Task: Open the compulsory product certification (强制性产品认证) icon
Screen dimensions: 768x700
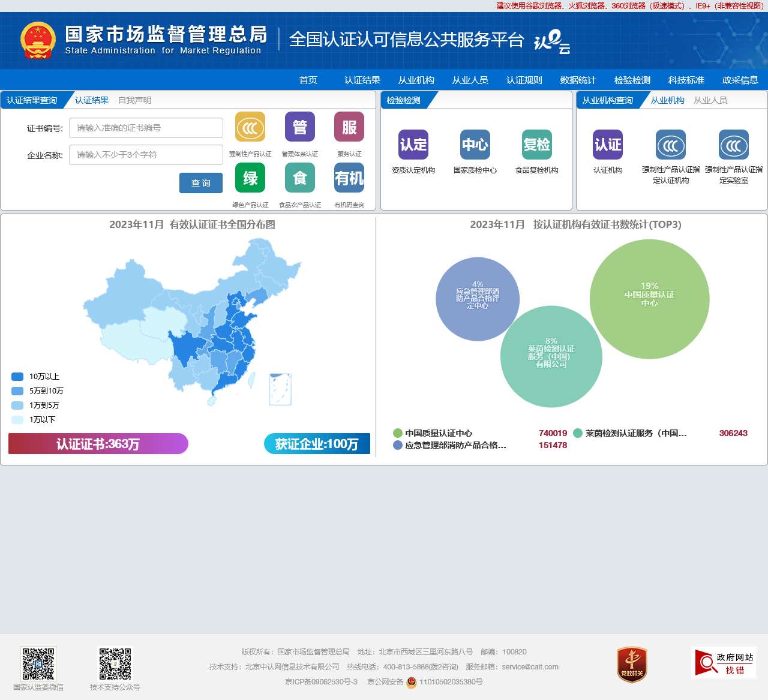Action: 250,127
